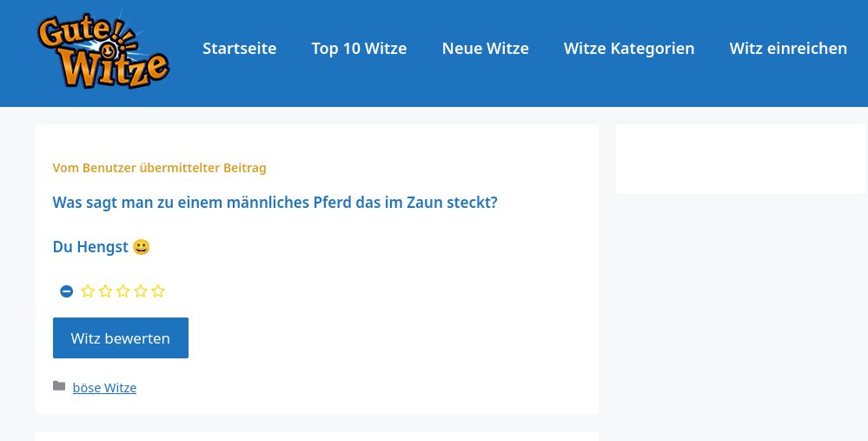Give the joke five stars
Screen dimensions: 868x441
click(157, 291)
